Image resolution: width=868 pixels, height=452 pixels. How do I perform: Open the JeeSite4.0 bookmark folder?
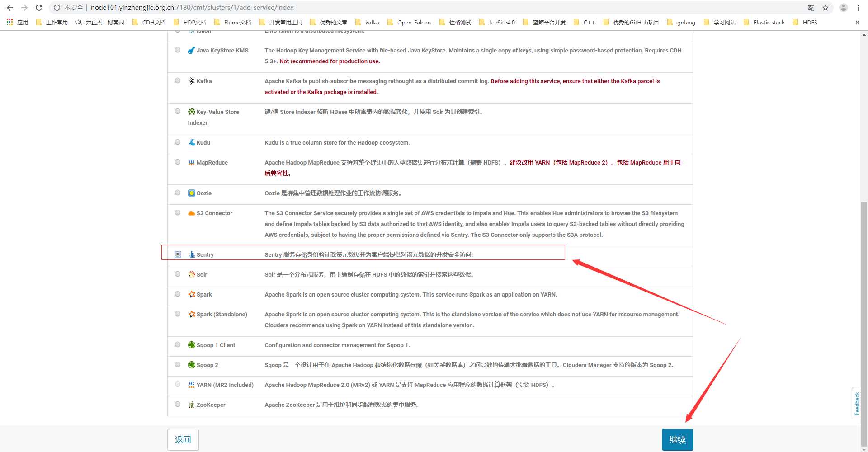click(x=496, y=22)
